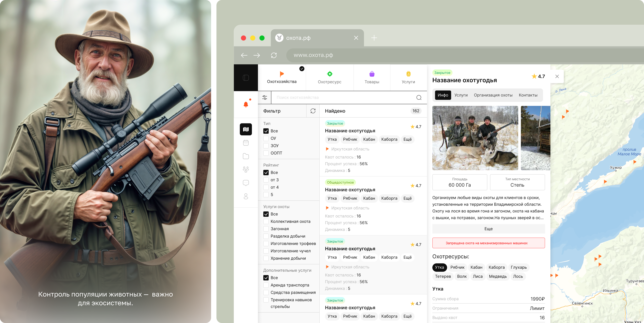The image size is (644, 323).
Task: Toggle the sidebar panel icon in the black corner
Action: coord(246,78)
